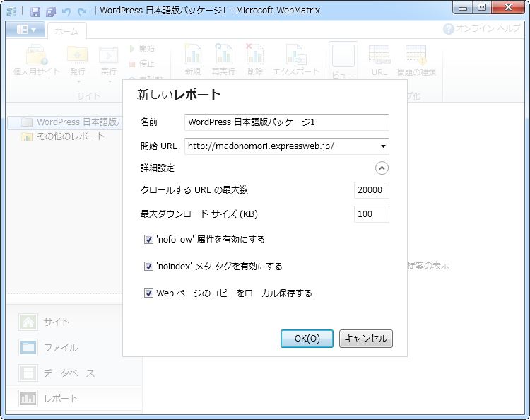
Task: Switch to サイト workspace
Action: tap(44, 322)
